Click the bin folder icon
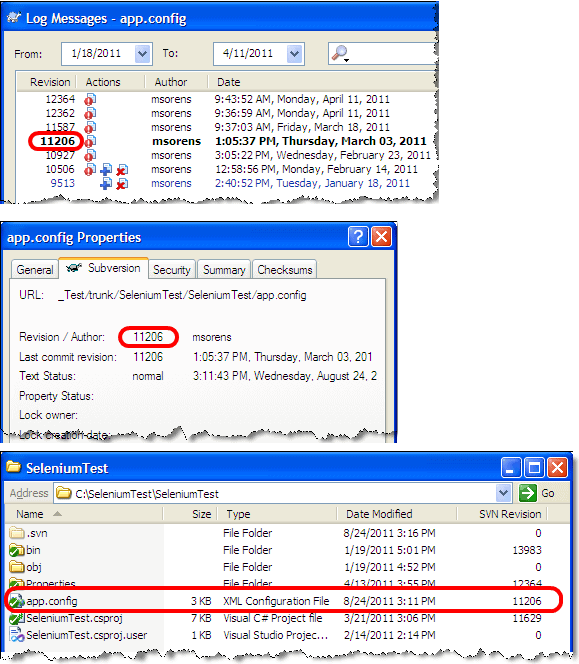Viewport: 579px width, 664px height. [17, 550]
